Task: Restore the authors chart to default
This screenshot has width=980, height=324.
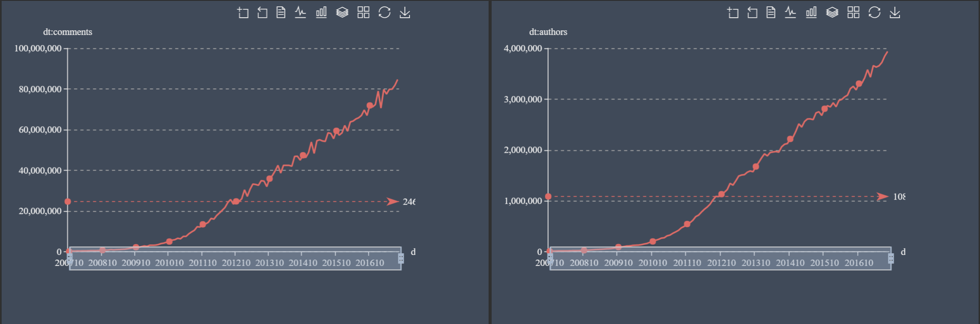Action: pyautogui.click(x=874, y=13)
